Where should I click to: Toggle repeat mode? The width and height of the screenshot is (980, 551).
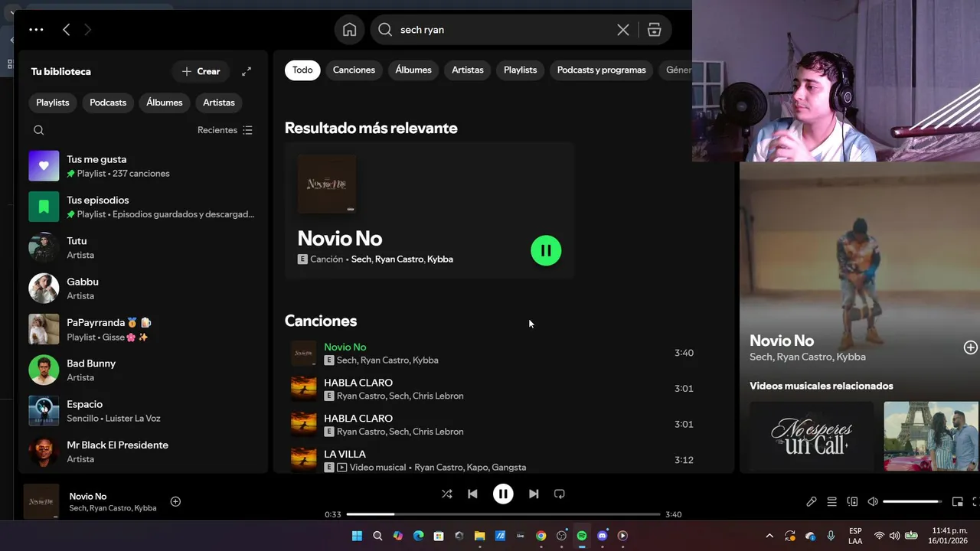pyautogui.click(x=560, y=494)
